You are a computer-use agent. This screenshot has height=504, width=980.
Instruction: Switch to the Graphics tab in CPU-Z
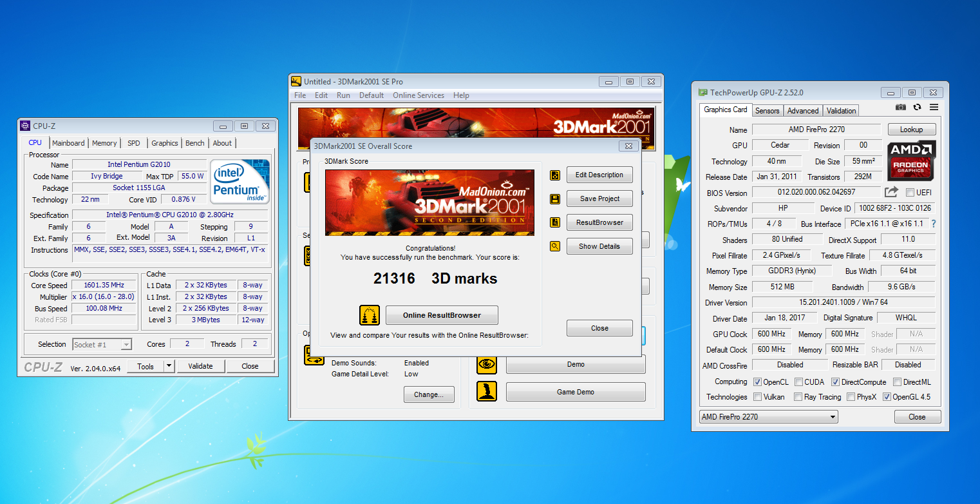click(165, 143)
